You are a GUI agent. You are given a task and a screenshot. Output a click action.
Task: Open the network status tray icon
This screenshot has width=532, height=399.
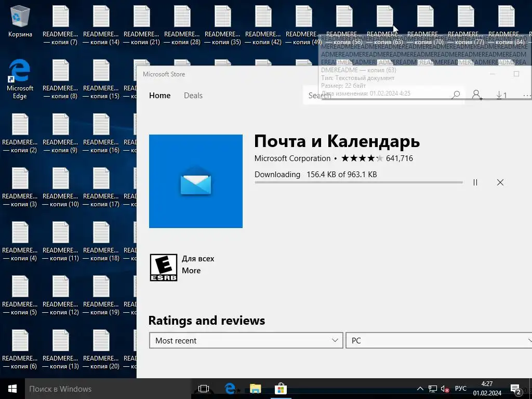point(433,389)
